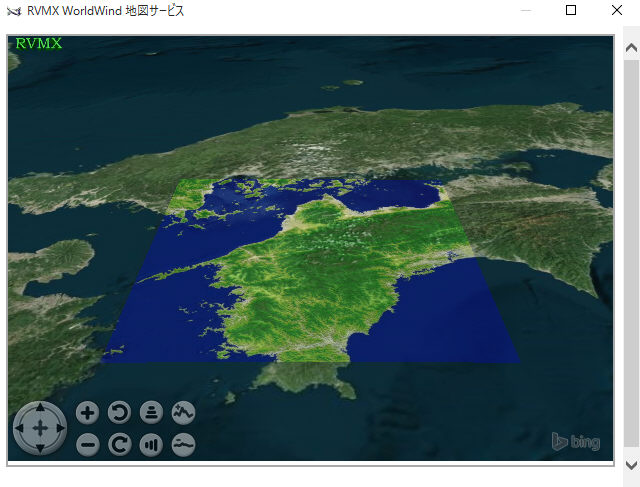The width and height of the screenshot is (640, 487).
Task: Rotate the map view clockwise
Action: 120,445
